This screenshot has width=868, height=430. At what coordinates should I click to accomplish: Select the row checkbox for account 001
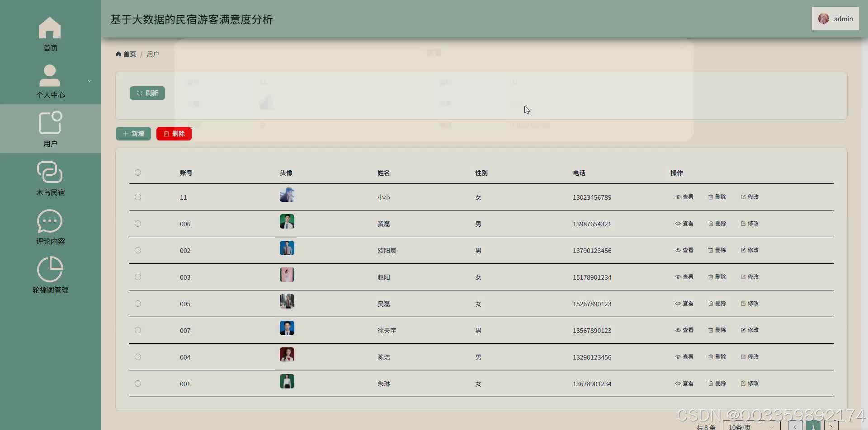(138, 383)
